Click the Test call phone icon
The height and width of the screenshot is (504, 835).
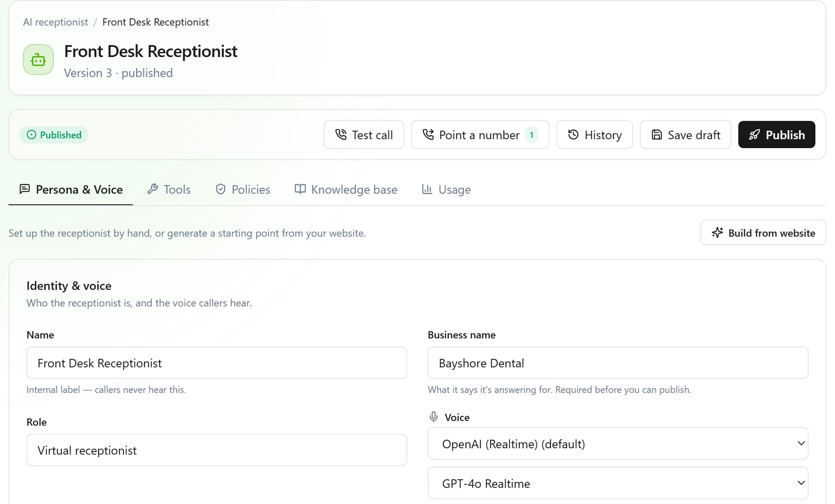(341, 135)
